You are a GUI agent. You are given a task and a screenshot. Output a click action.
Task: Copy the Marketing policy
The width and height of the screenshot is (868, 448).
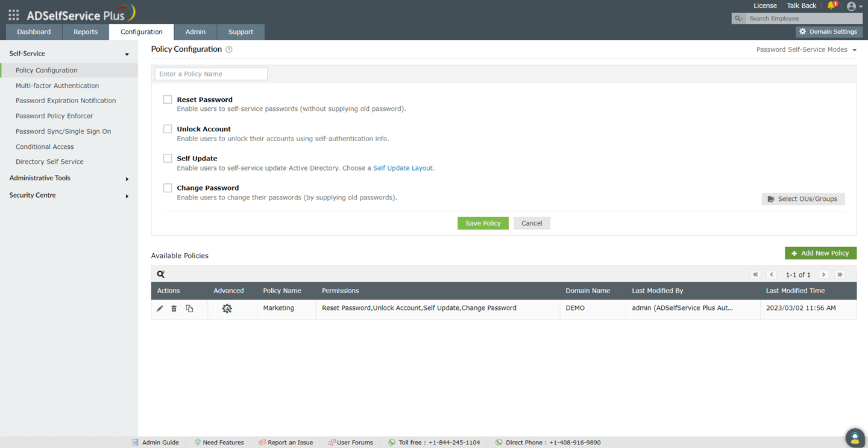tap(189, 309)
